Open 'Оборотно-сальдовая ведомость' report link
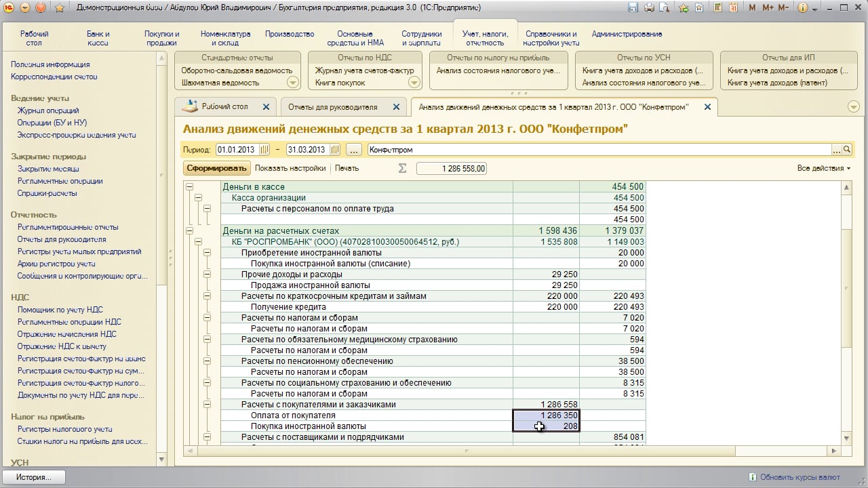The height and width of the screenshot is (488, 868). pos(237,70)
